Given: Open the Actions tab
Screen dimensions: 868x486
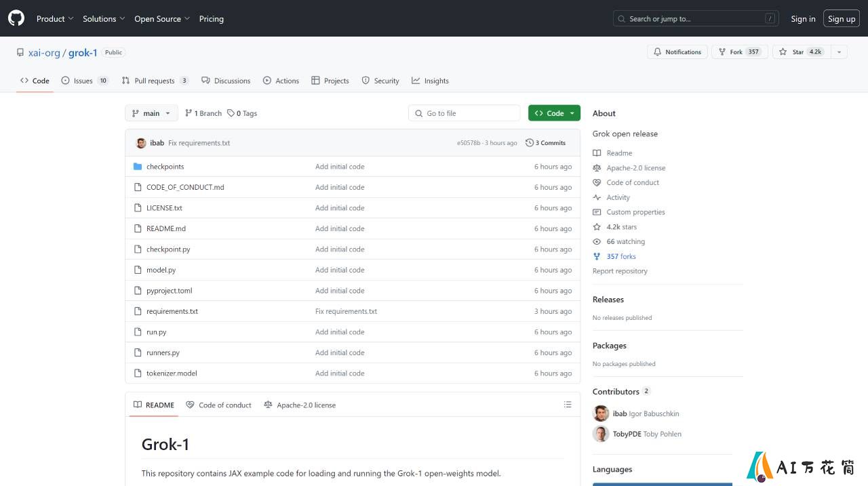Looking at the screenshot, I should click(281, 81).
